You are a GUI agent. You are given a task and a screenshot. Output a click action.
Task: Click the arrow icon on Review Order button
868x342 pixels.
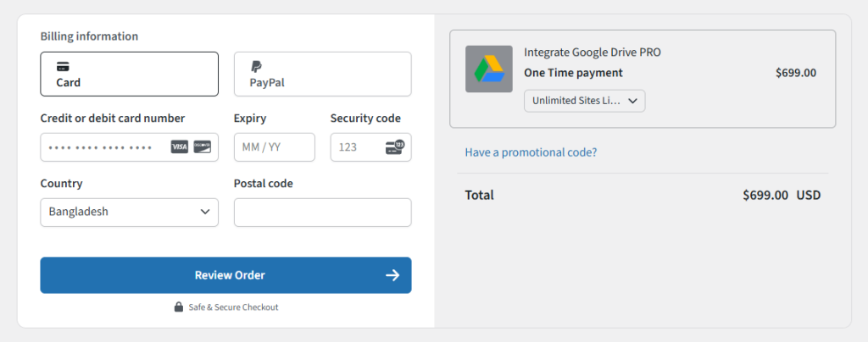(392, 275)
